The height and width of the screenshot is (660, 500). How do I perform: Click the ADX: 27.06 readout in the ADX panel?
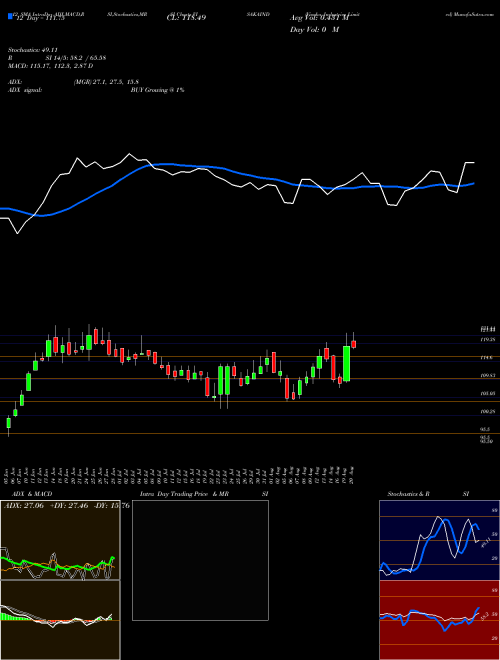[24, 506]
